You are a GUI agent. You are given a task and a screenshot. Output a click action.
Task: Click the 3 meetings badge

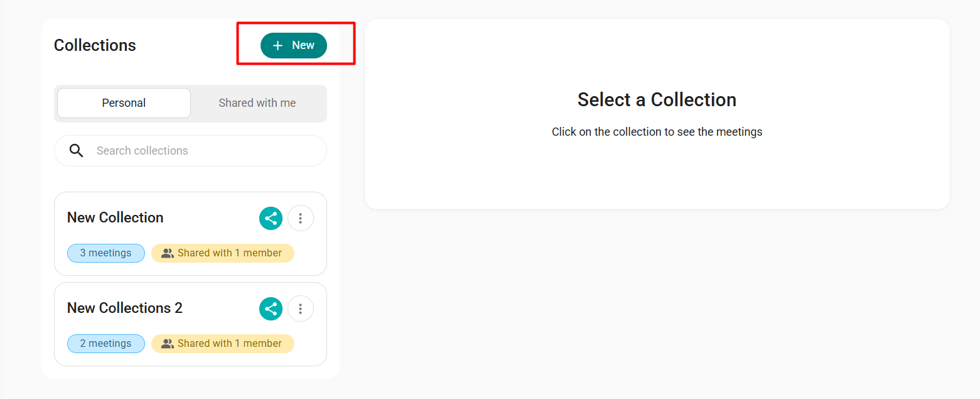click(106, 253)
